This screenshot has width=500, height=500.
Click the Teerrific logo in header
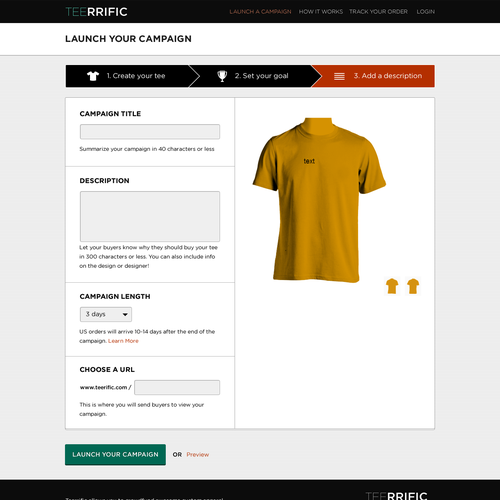[96, 12]
